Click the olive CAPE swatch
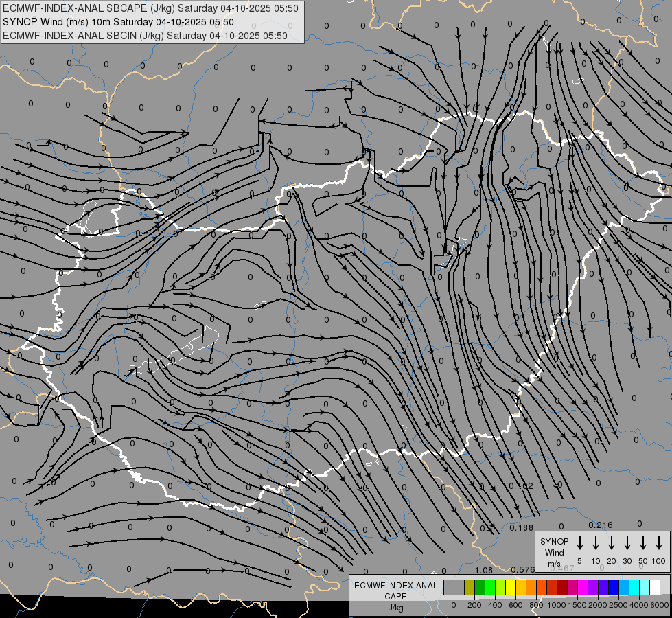 tap(470, 587)
